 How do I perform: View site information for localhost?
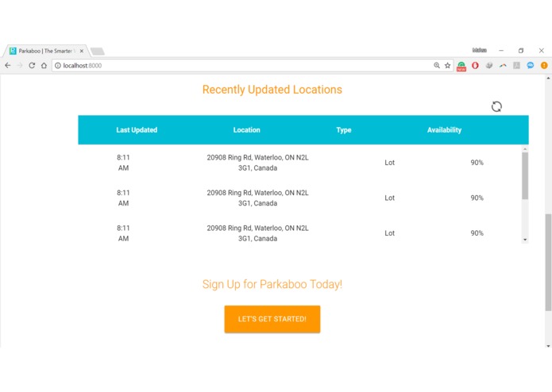[x=58, y=65]
